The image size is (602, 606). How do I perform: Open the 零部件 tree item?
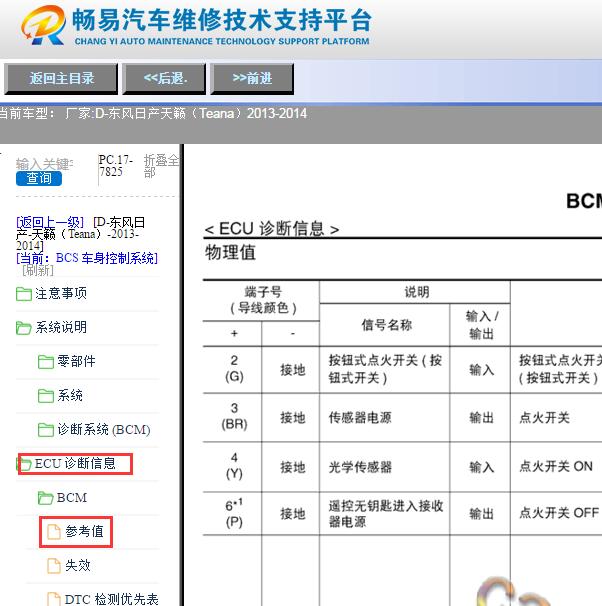pyautogui.click(x=76, y=361)
